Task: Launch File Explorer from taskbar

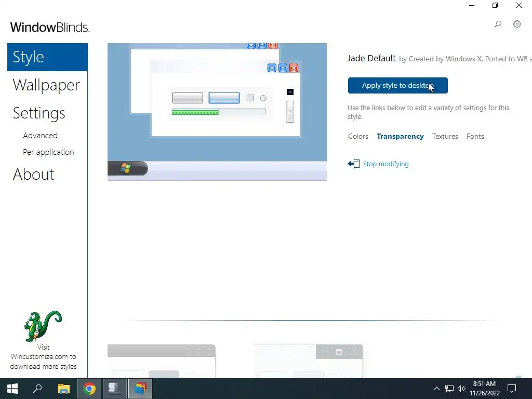Action: click(x=63, y=389)
